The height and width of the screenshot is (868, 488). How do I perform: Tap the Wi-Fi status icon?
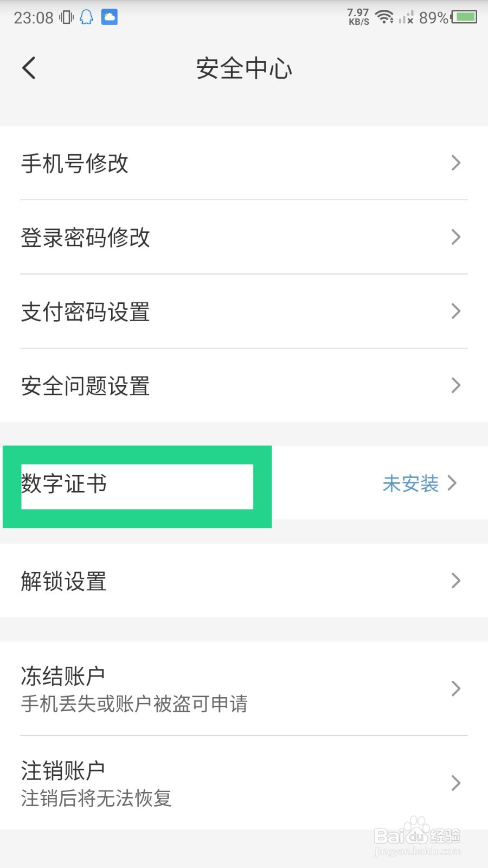click(384, 17)
